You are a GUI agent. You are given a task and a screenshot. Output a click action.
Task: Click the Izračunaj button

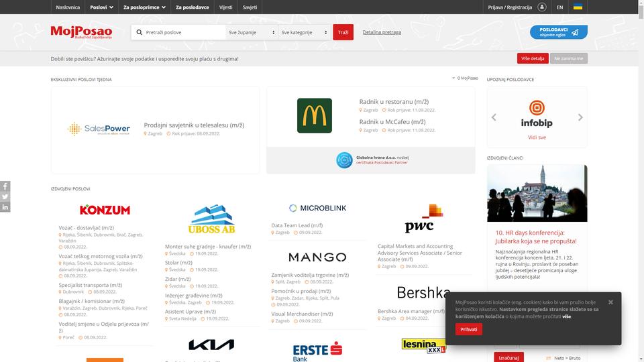(508, 357)
